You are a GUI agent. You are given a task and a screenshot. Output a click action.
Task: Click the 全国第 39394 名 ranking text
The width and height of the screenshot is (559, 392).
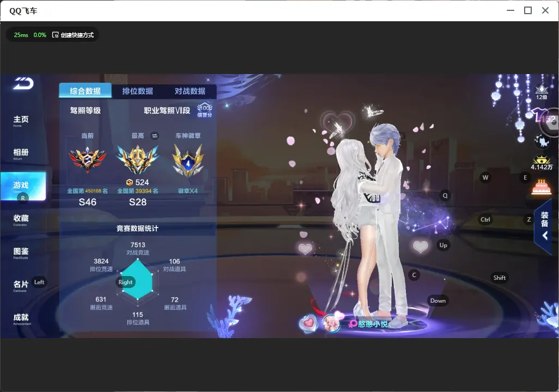point(138,191)
